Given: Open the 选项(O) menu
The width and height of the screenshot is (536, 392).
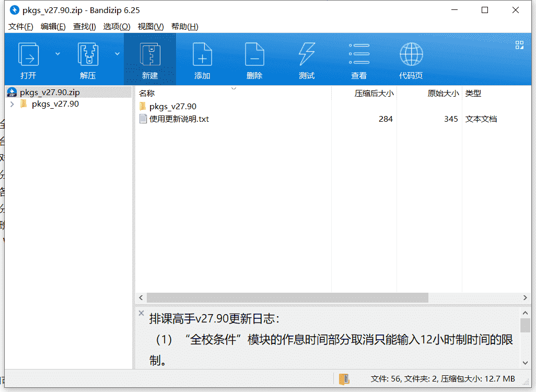Looking at the screenshot, I should (x=117, y=26).
